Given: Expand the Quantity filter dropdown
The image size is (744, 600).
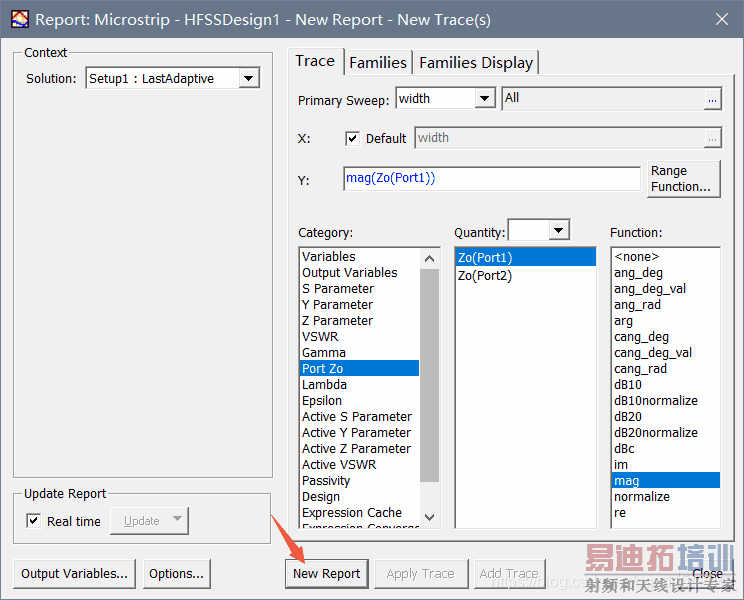Looking at the screenshot, I should [x=558, y=231].
